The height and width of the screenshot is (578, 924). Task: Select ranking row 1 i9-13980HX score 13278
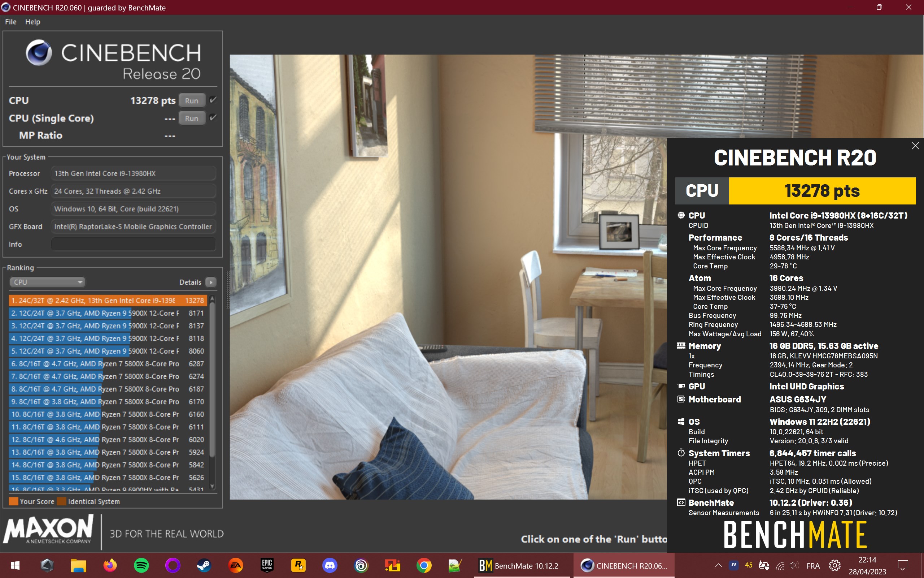click(108, 301)
